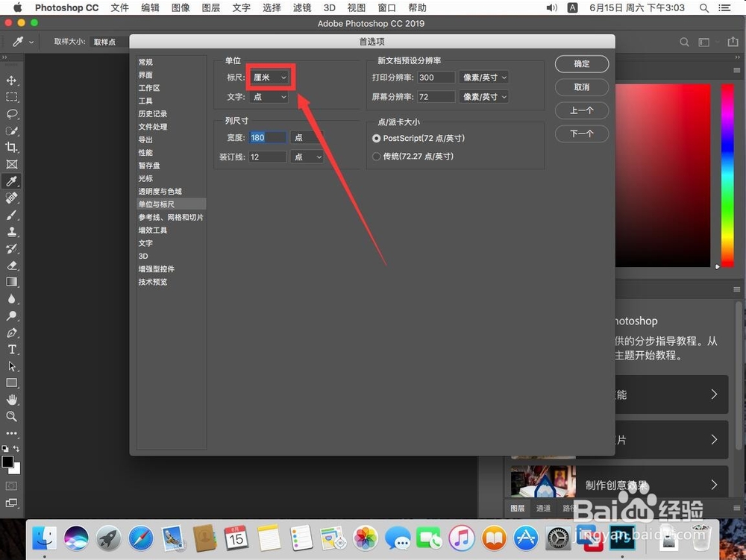The image size is (746, 560).
Task: Pick a color in the red color field
Action: pyautogui.click(x=662, y=175)
